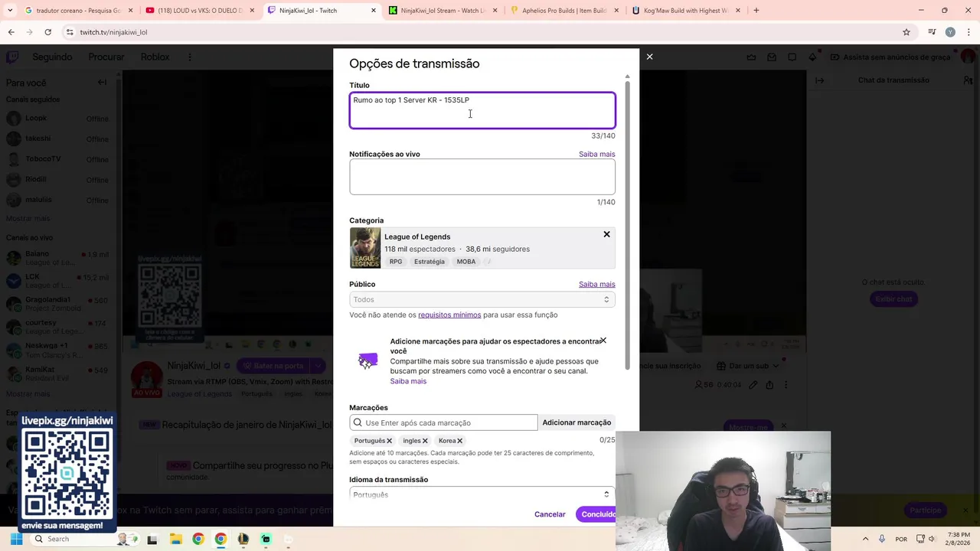980x551 pixels.
Task: Click the Bater na porta button
Action: pyautogui.click(x=273, y=366)
